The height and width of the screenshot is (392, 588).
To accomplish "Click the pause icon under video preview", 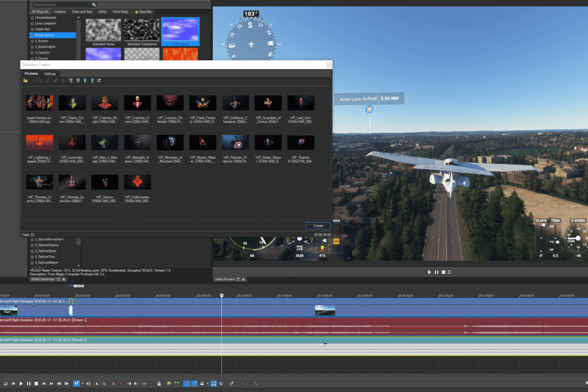I will click(x=436, y=272).
